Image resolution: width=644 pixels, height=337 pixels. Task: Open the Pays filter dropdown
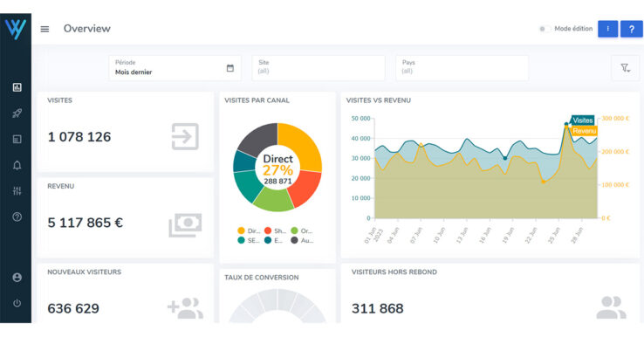click(x=462, y=68)
